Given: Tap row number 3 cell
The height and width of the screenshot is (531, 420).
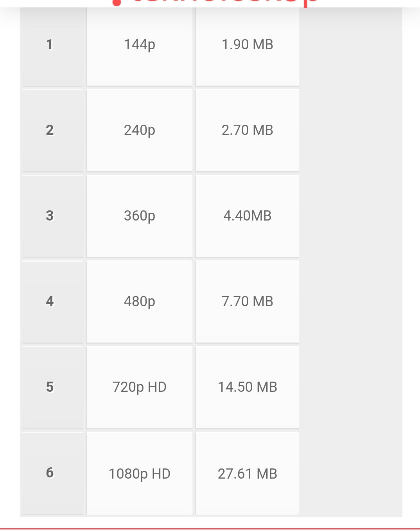Looking at the screenshot, I should [x=53, y=216].
